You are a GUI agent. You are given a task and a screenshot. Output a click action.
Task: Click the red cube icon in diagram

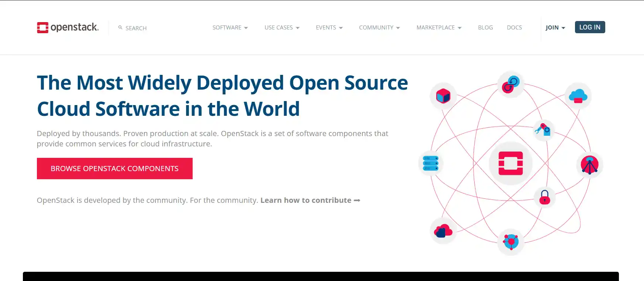443,96
